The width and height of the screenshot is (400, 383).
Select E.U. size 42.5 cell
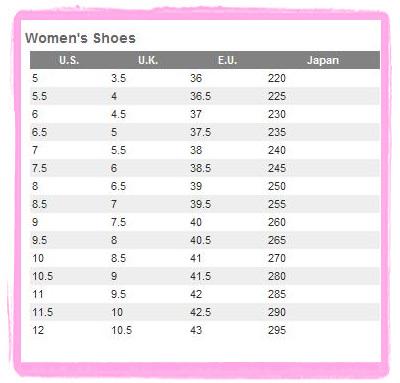(200, 312)
